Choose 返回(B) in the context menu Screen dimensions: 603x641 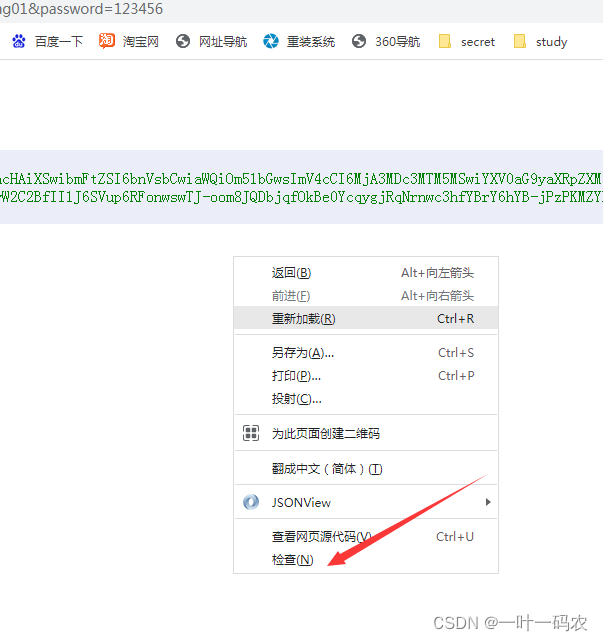pos(366,273)
